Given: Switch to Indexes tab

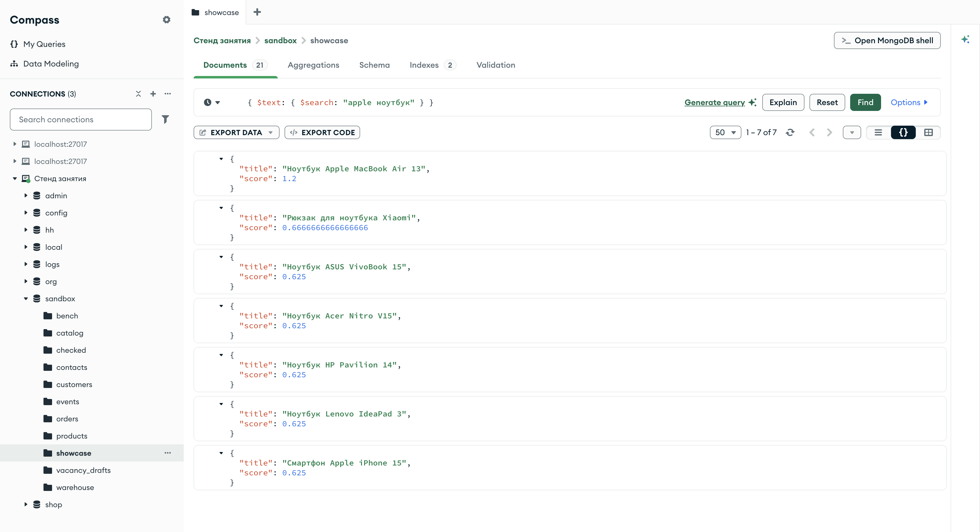Looking at the screenshot, I should click(x=432, y=65).
